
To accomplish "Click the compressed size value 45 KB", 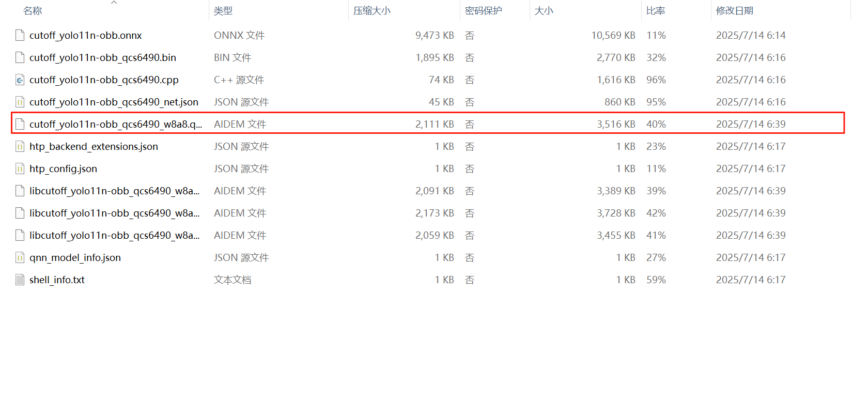I will click(x=441, y=102).
